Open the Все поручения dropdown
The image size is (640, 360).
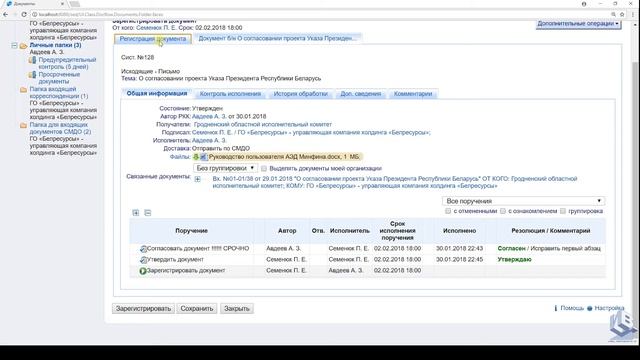click(x=523, y=201)
